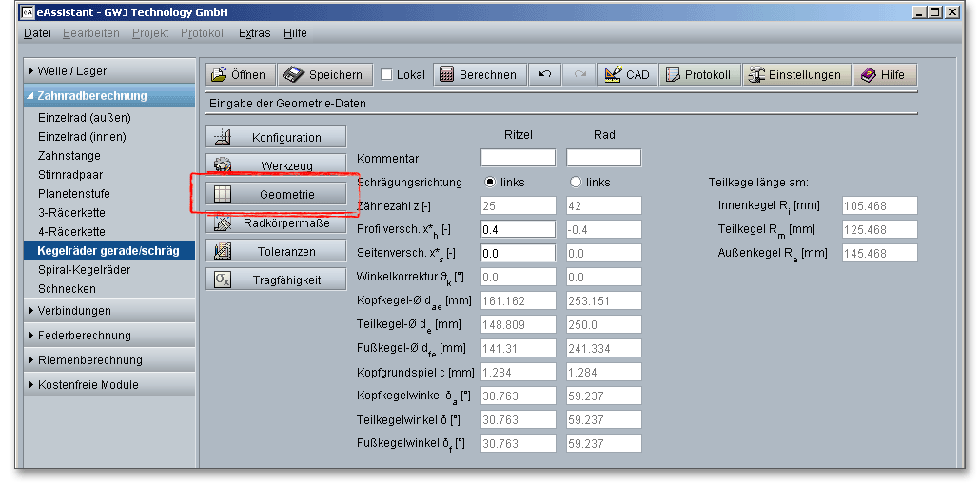Click Ritzel Profilverschiebung input field

pos(518,229)
